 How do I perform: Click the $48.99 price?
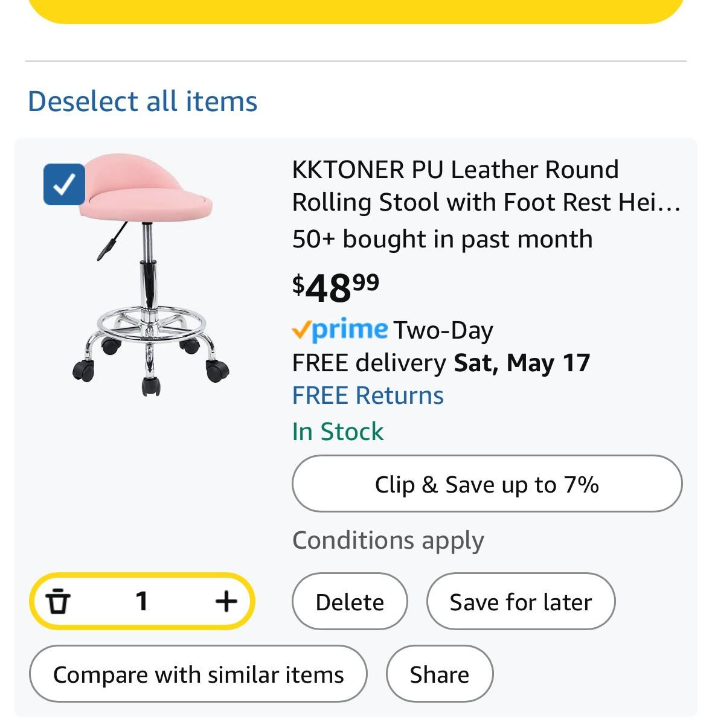[x=336, y=287]
